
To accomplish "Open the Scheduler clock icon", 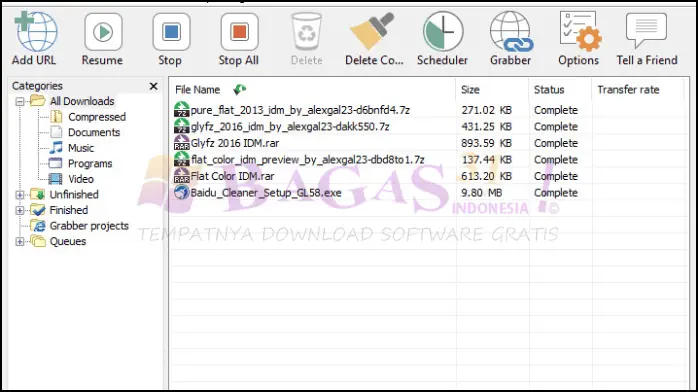I will point(443,32).
